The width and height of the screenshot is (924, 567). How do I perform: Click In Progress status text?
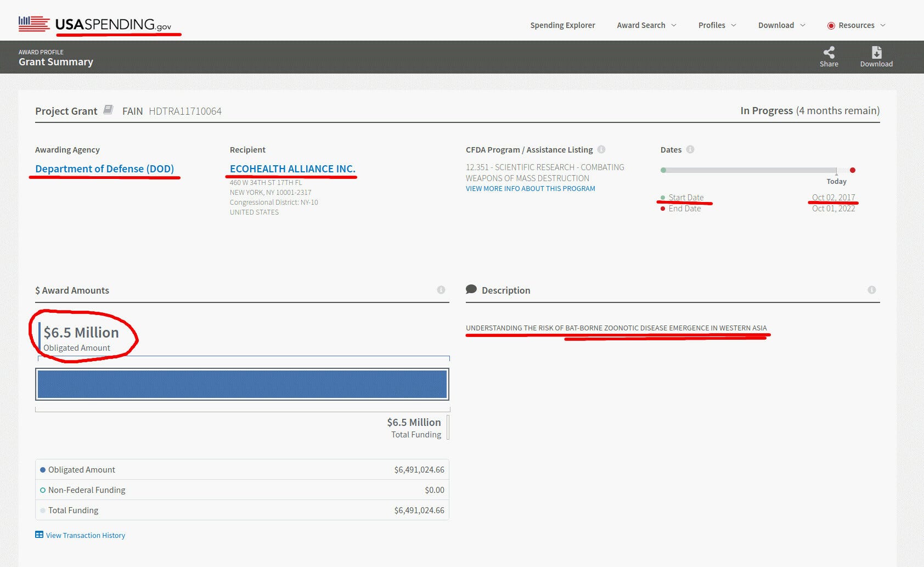coord(767,110)
